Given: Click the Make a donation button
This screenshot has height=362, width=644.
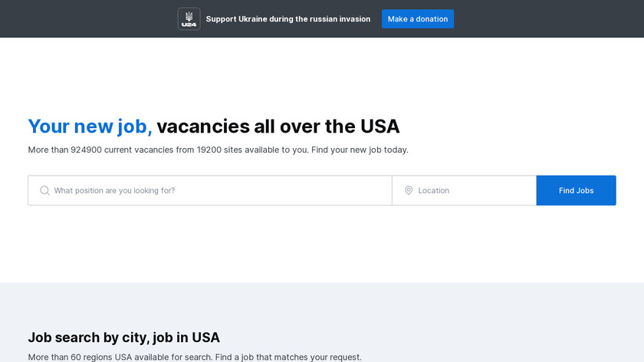Looking at the screenshot, I should 418,19.
